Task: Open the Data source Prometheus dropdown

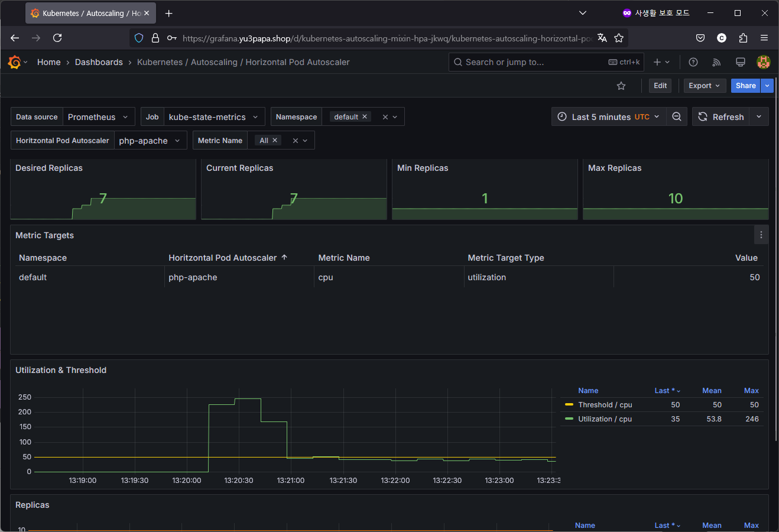Action: [99, 117]
